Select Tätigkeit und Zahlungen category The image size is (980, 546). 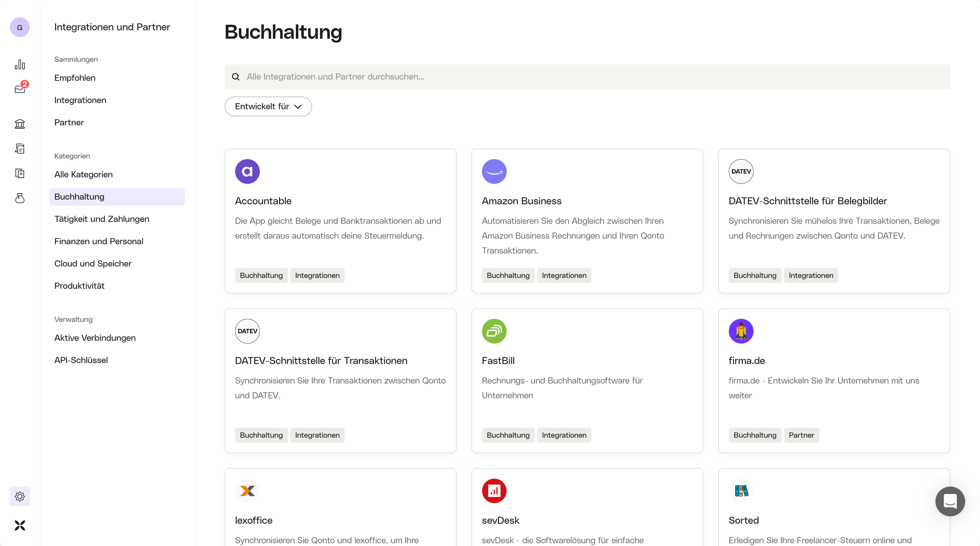[x=101, y=219]
